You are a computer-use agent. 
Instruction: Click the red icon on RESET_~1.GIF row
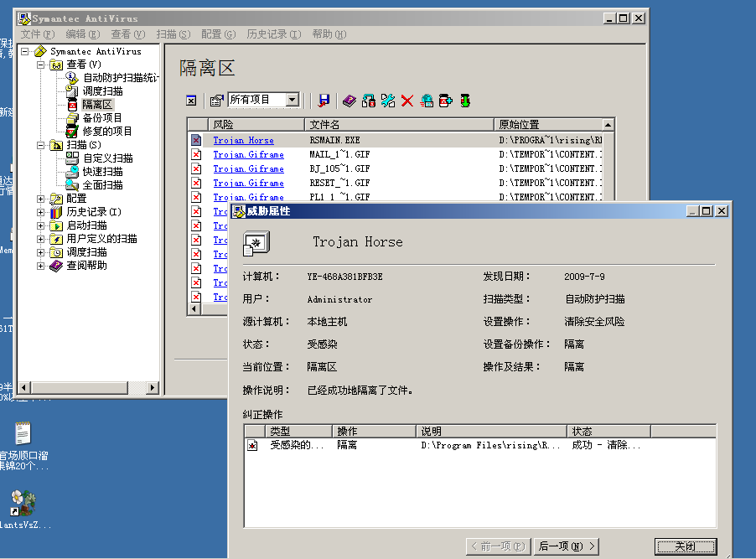pyautogui.click(x=196, y=183)
